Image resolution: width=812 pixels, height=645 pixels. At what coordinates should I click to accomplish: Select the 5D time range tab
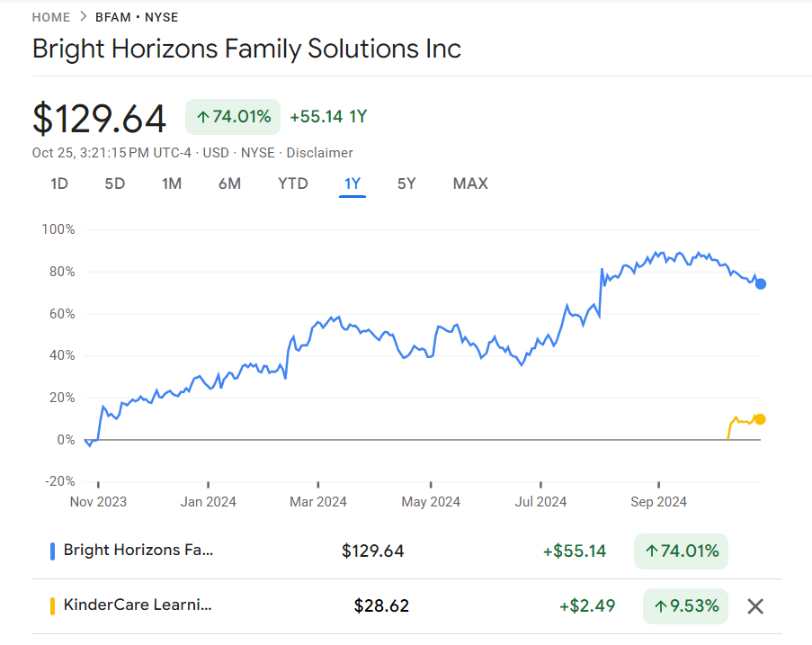115,184
